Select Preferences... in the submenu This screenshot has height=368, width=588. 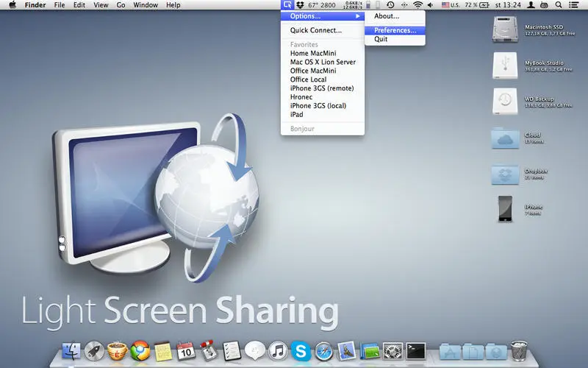395,30
